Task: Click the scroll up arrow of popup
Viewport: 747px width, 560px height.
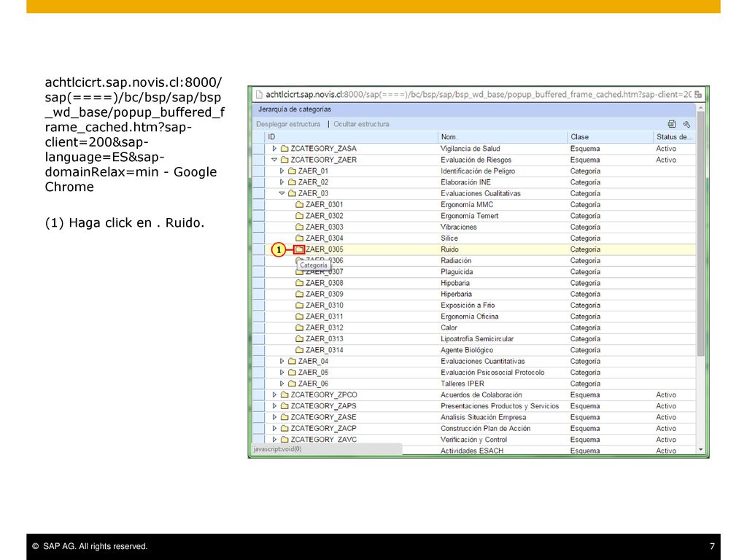Action: click(700, 108)
